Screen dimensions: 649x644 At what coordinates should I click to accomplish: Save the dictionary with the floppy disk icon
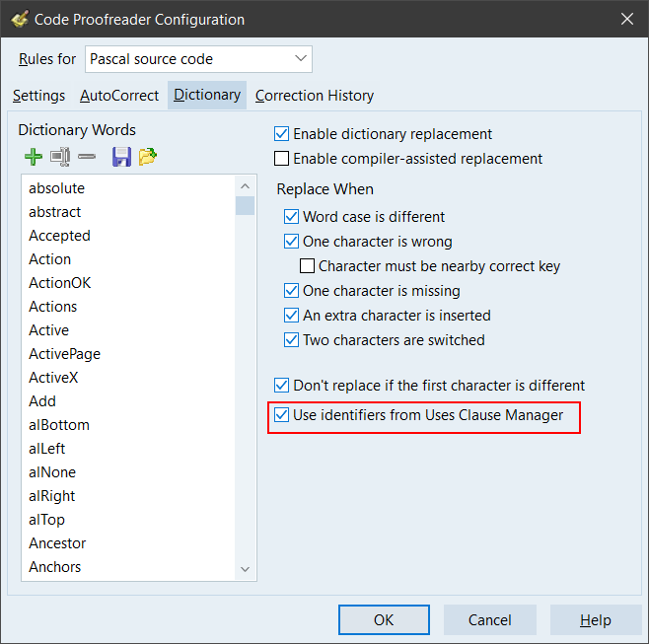[x=121, y=156]
